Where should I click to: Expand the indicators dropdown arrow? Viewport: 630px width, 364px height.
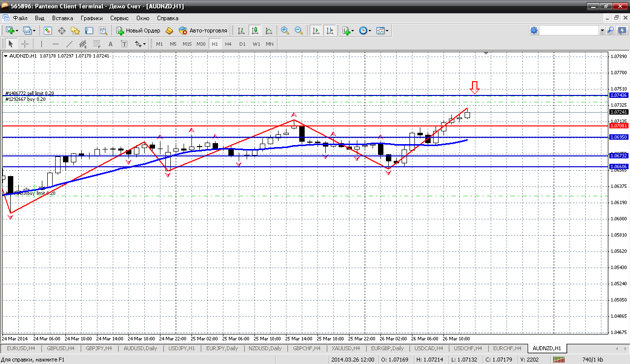353,30
